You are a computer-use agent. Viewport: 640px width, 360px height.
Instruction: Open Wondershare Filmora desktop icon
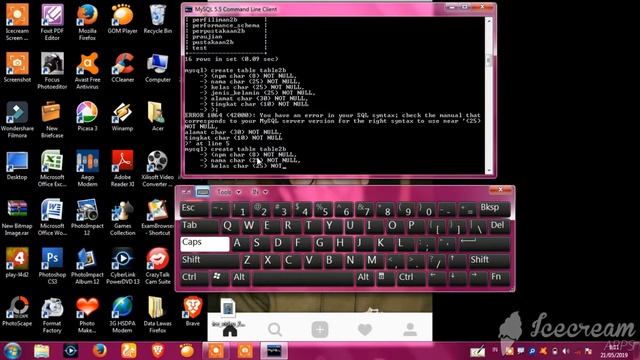pos(17,120)
